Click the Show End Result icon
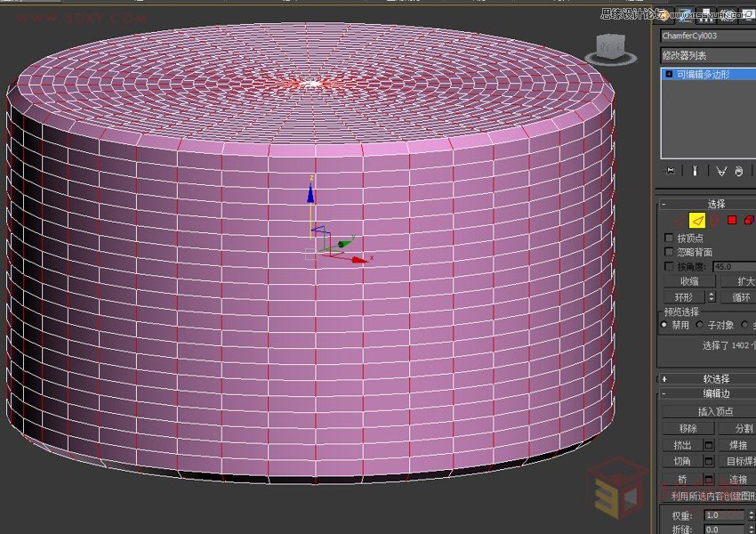 click(x=695, y=171)
